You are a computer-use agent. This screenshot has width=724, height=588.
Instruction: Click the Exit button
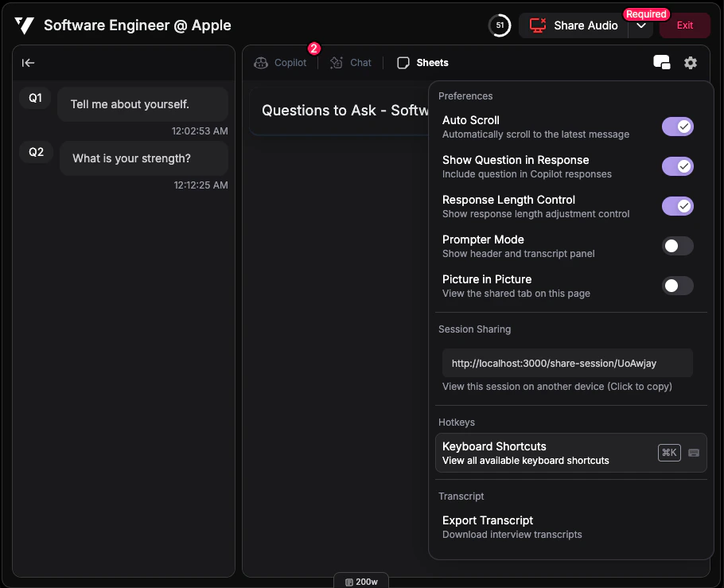(684, 25)
